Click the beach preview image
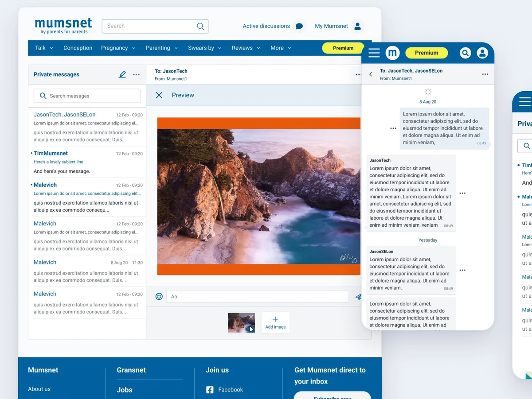 pyautogui.click(x=259, y=197)
